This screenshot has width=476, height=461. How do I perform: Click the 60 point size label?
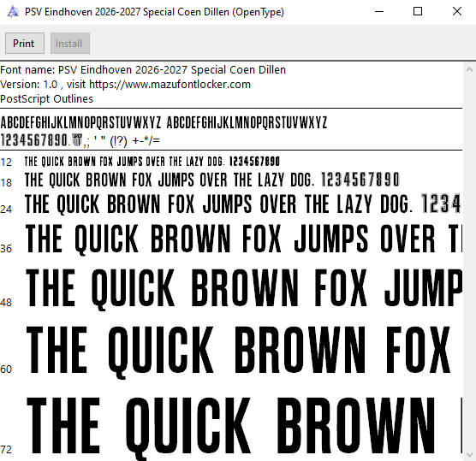6,369
